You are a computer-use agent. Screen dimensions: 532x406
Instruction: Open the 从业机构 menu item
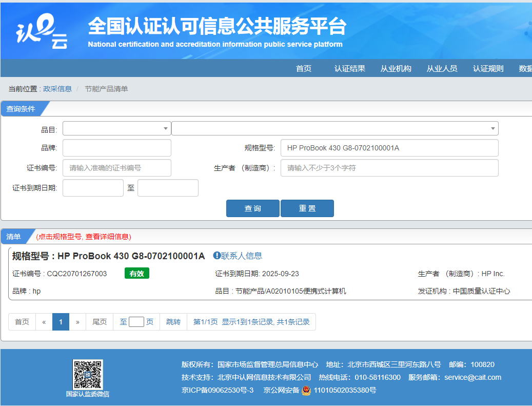tap(396, 69)
